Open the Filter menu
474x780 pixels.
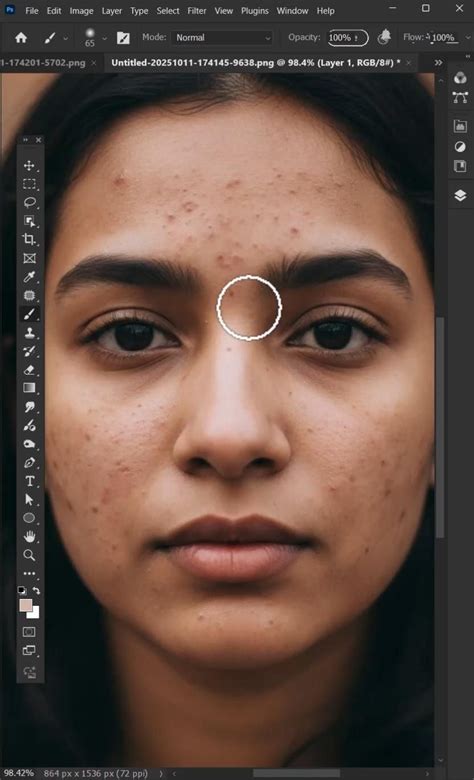[x=196, y=10]
